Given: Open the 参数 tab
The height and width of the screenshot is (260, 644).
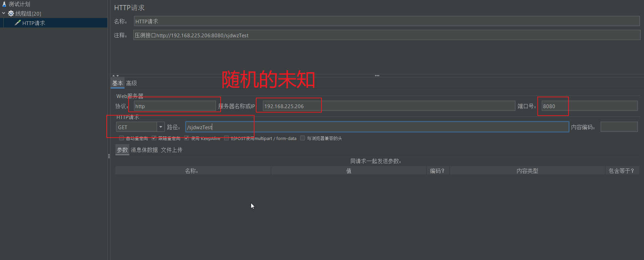Looking at the screenshot, I should [122, 150].
